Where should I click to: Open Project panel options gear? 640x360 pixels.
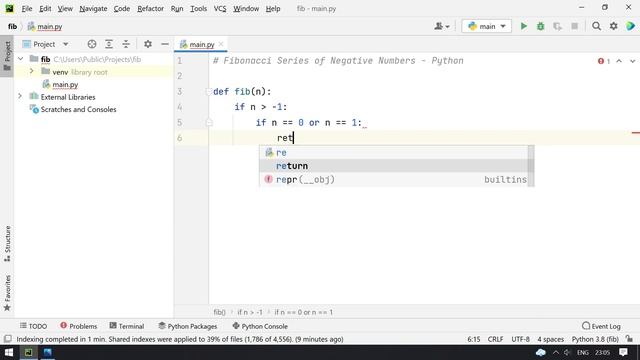coord(148,44)
